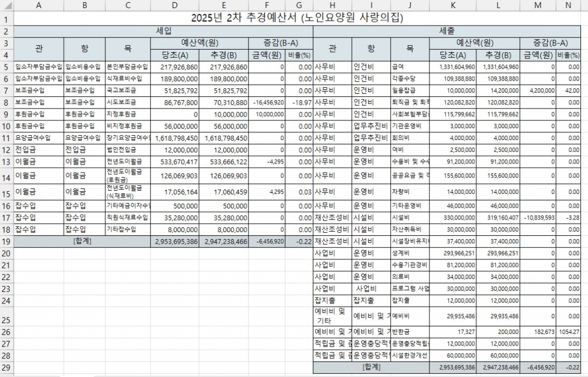Select the row 29 header

coord(7,368)
